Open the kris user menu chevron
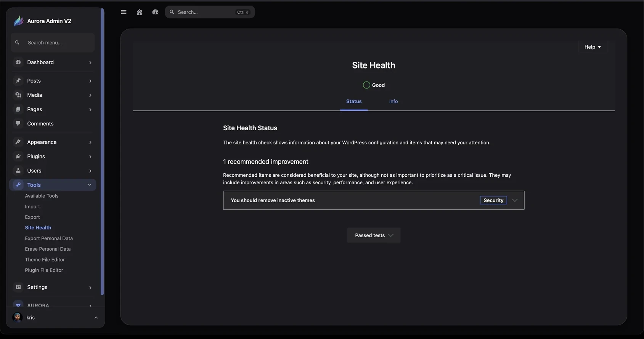Image resolution: width=644 pixels, height=339 pixels. [x=96, y=318]
